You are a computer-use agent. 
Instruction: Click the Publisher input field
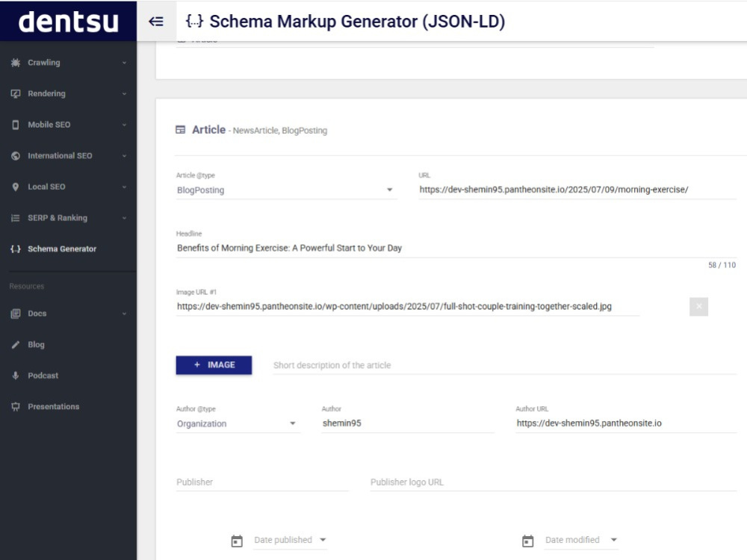[262, 482]
